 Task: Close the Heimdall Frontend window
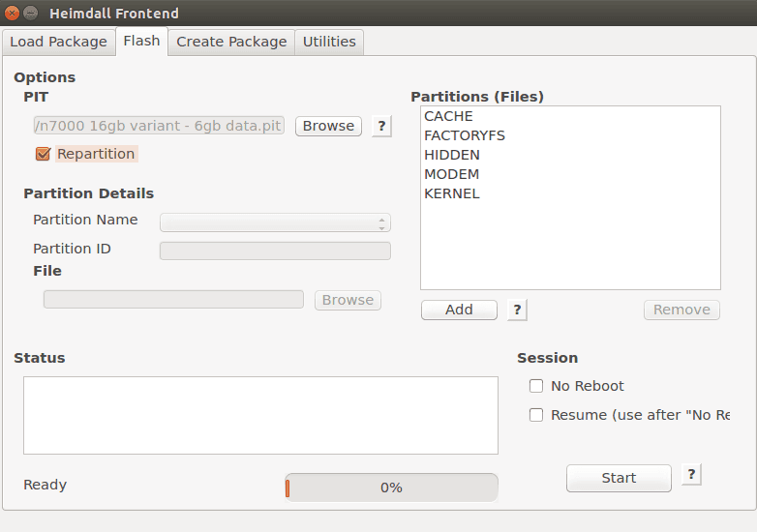[x=12, y=13]
